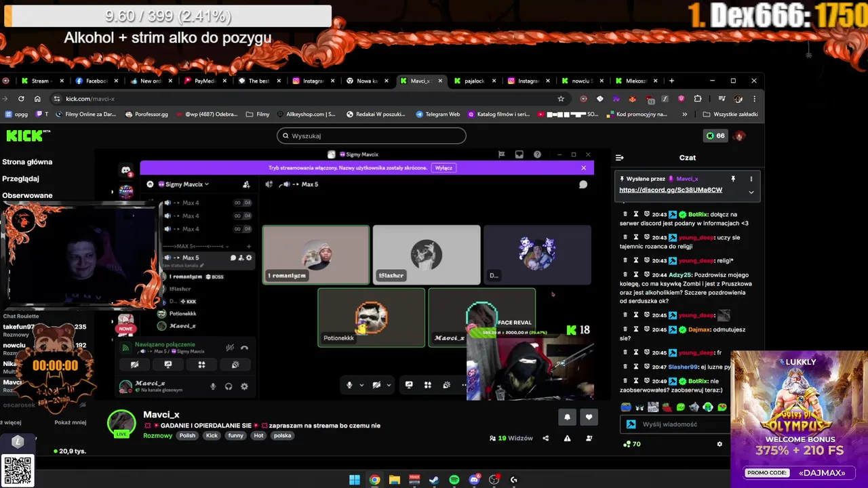Image resolution: width=868 pixels, height=488 pixels.
Task: Dismiss the purple streamer mode banner
Action: tap(583, 167)
